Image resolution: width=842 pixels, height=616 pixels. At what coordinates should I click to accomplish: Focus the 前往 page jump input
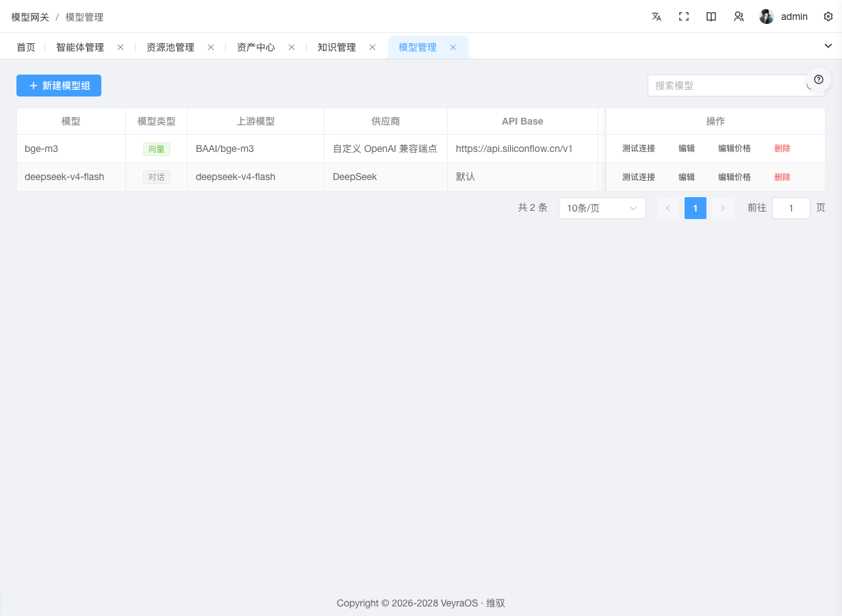tap(791, 208)
